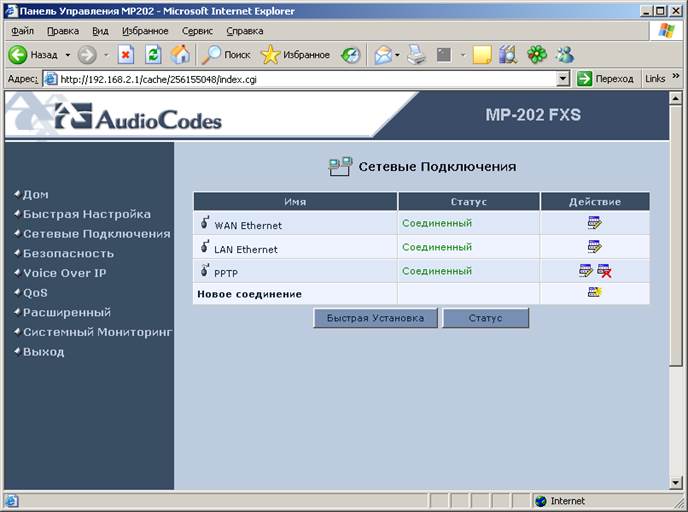Expand Links toolbar chevron

(676, 76)
